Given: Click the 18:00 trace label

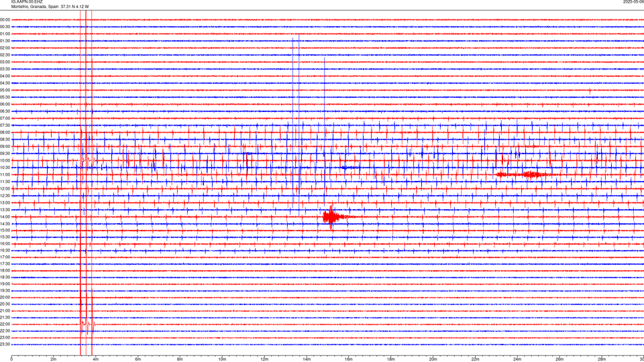Looking at the screenshot, I should point(5,270).
